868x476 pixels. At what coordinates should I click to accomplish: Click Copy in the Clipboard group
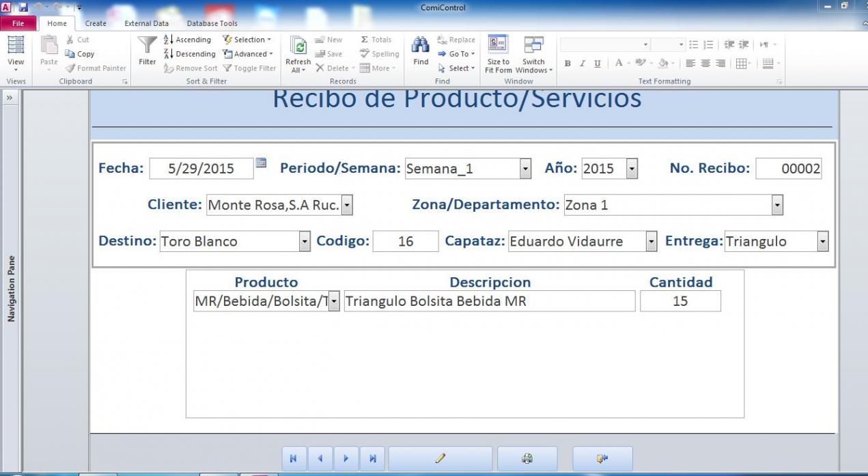pyautogui.click(x=80, y=54)
